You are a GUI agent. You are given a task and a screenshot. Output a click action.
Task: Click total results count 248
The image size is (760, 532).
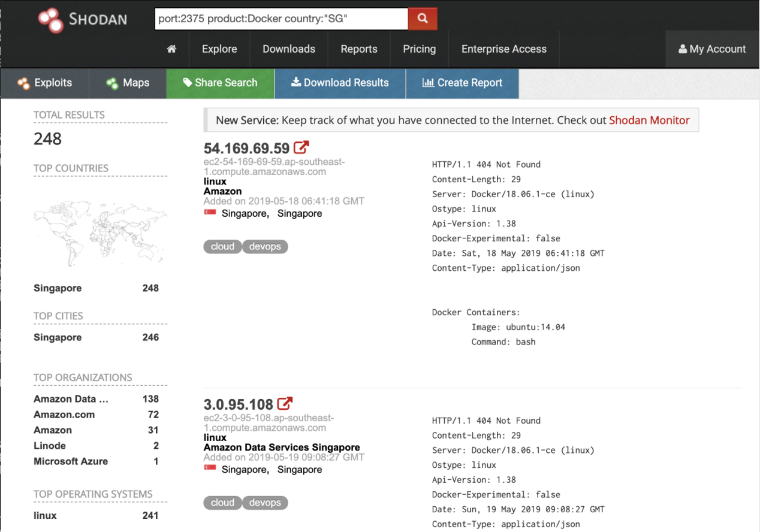coord(47,139)
